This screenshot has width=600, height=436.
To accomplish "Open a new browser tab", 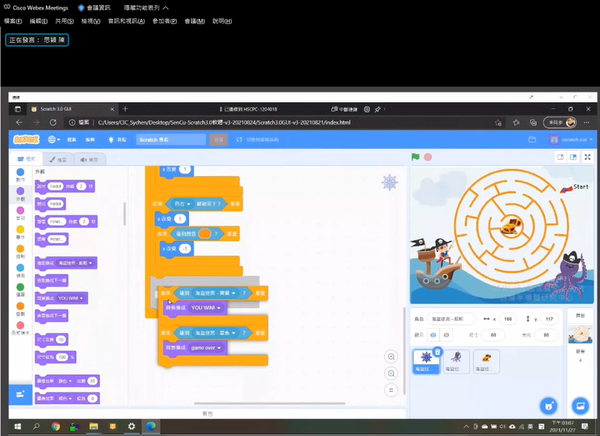I will pos(125,109).
